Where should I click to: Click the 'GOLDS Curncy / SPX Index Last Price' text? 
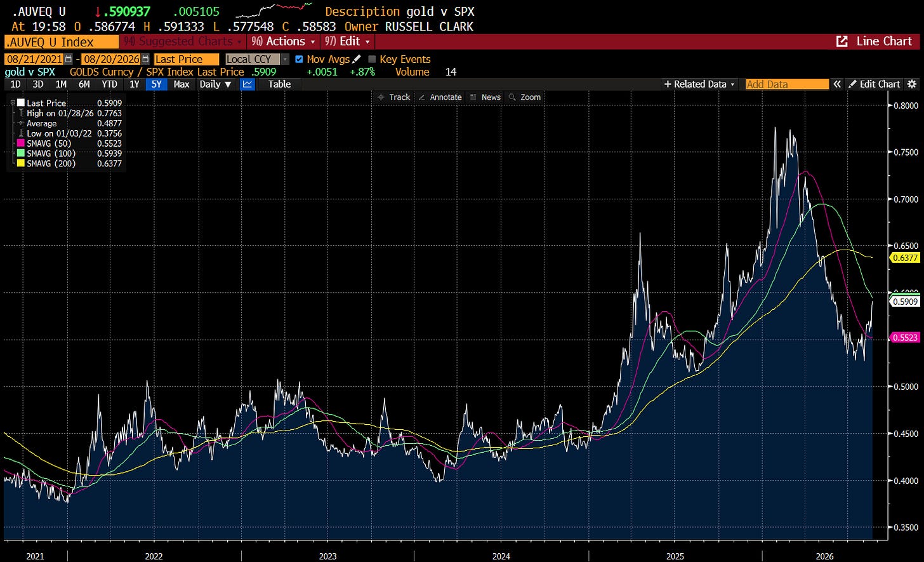pyautogui.click(x=157, y=72)
